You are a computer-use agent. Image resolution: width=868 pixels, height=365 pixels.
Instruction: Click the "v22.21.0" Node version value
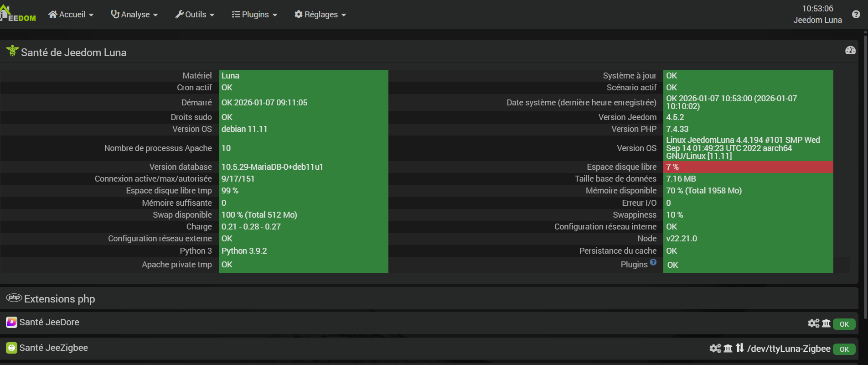(682, 239)
